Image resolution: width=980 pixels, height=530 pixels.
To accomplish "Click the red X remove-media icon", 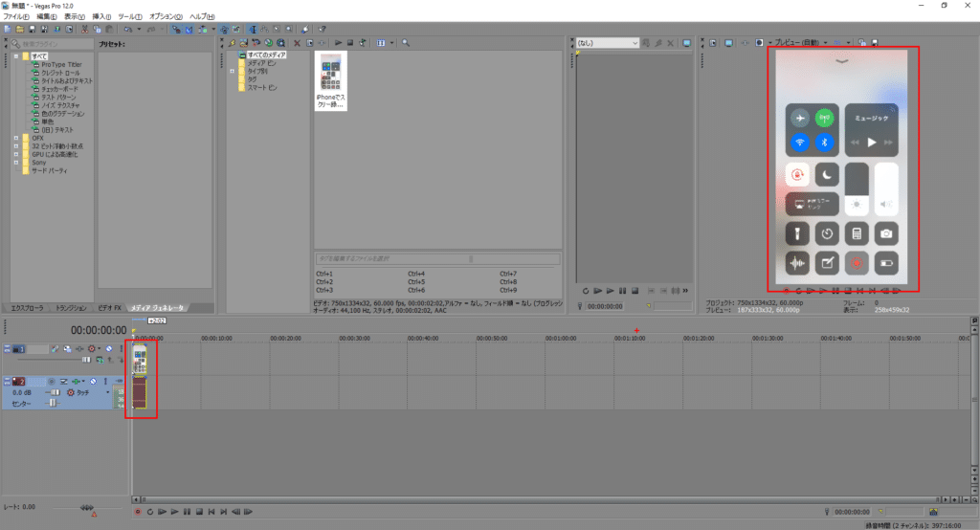I will pos(297,43).
